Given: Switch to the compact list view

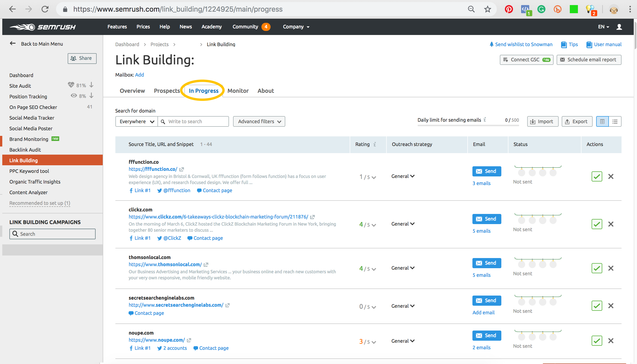Looking at the screenshot, I should coord(615,121).
